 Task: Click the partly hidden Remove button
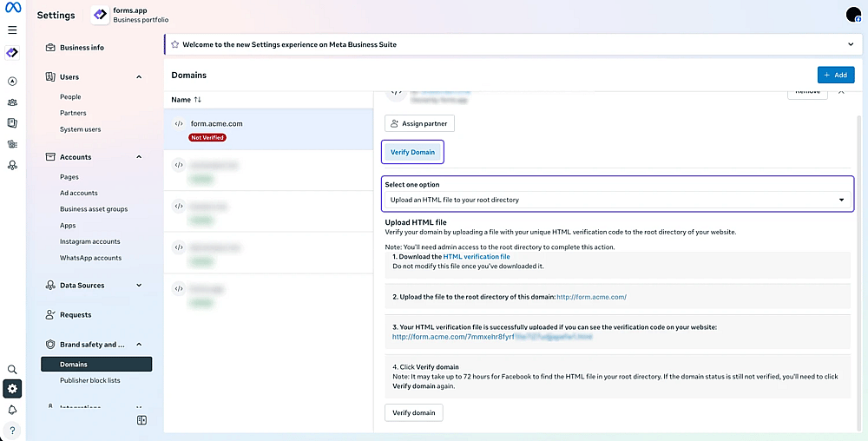point(807,93)
